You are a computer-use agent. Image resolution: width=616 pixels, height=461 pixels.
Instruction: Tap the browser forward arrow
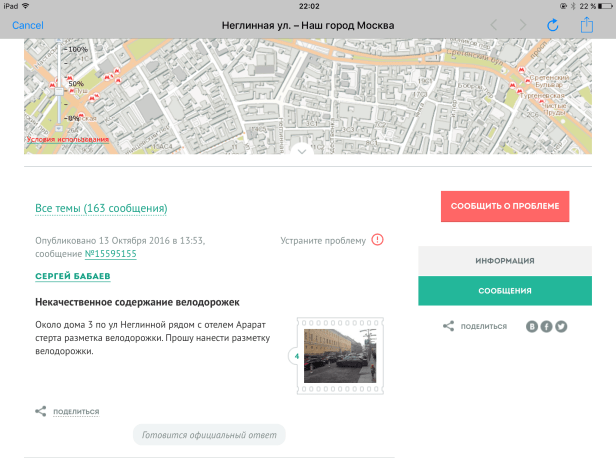pyautogui.click(x=523, y=24)
